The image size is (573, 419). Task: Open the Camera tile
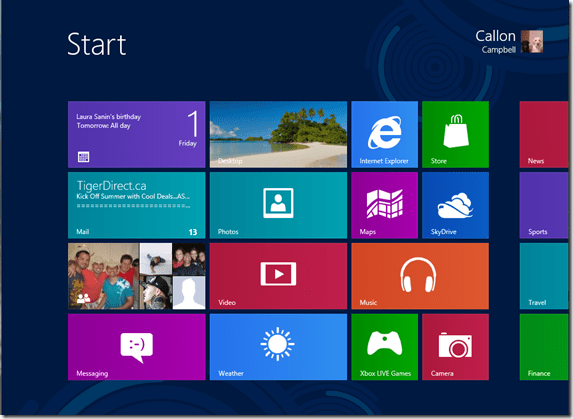coord(455,347)
